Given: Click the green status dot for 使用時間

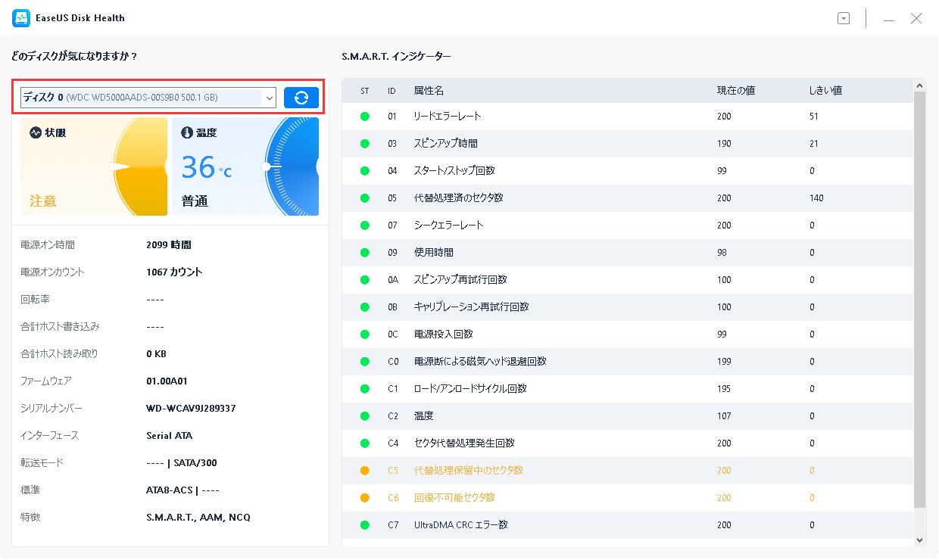Looking at the screenshot, I should pyautogui.click(x=365, y=253).
